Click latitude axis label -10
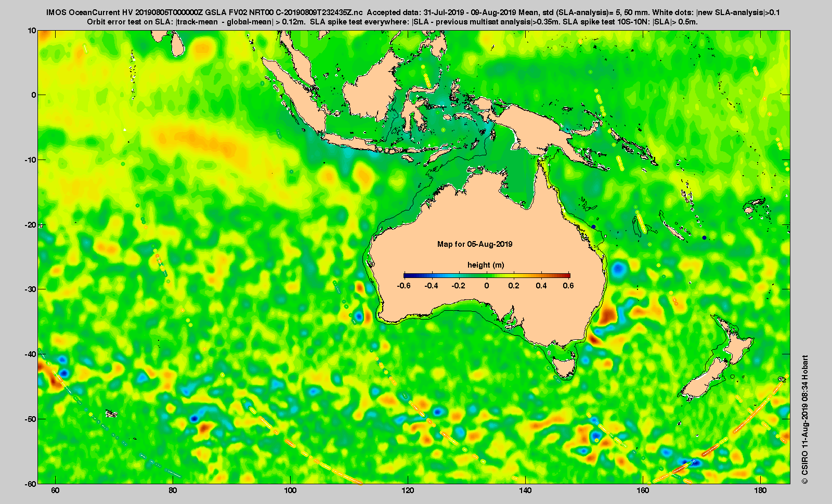Viewport: 832px width, 504px height. click(30, 160)
